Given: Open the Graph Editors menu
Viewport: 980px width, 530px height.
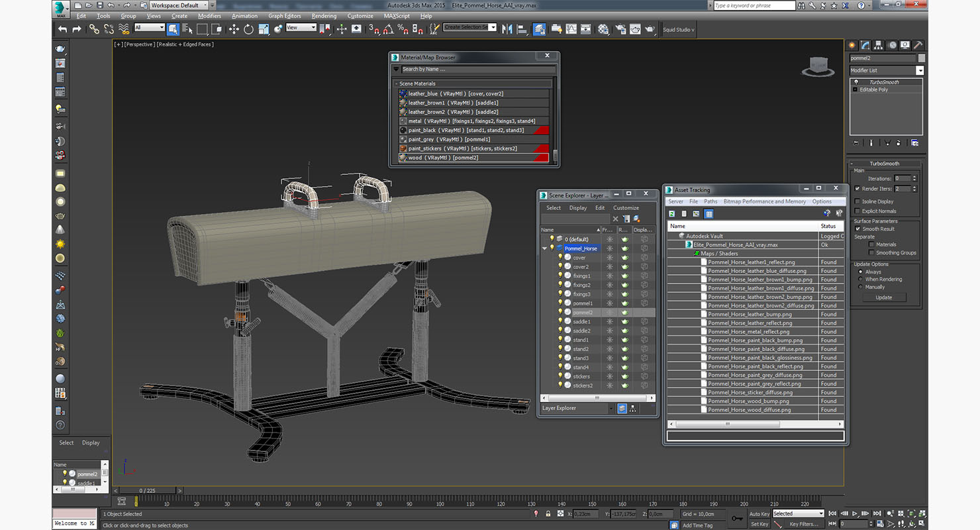Looking at the screenshot, I should coord(285,16).
